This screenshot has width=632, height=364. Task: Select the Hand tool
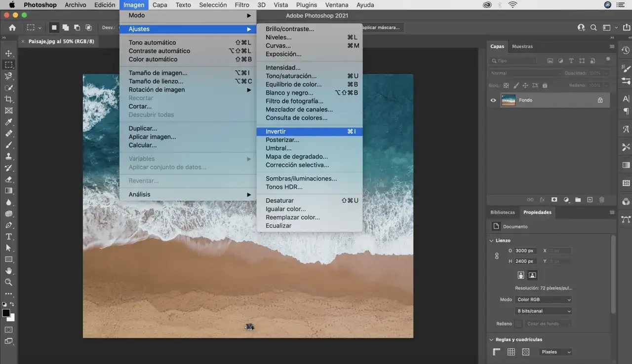click(x=8, y=271)
